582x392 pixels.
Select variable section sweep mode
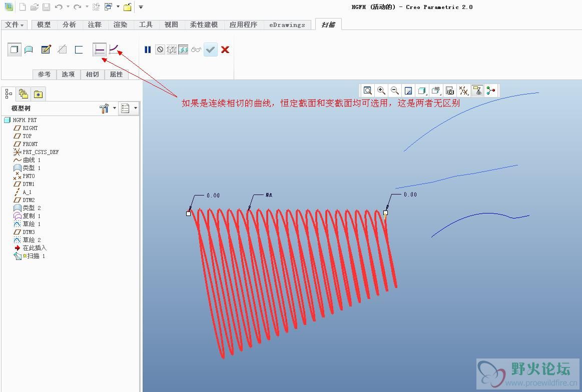point(114,49)
